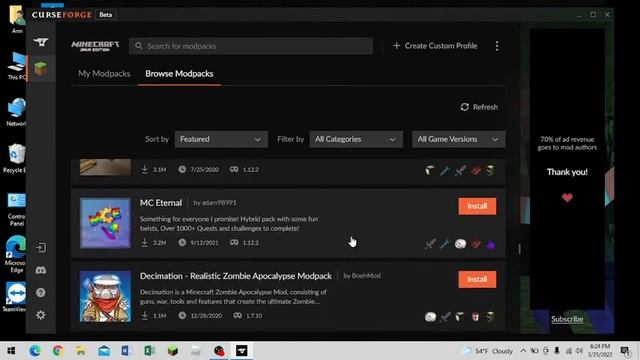The image size is (640, 360).
Task: Click first category icon on MC Eternal row
Action: 430,244
